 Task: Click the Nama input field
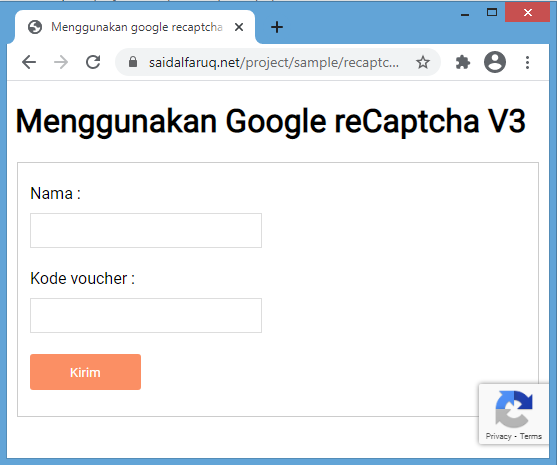[146, 231]
